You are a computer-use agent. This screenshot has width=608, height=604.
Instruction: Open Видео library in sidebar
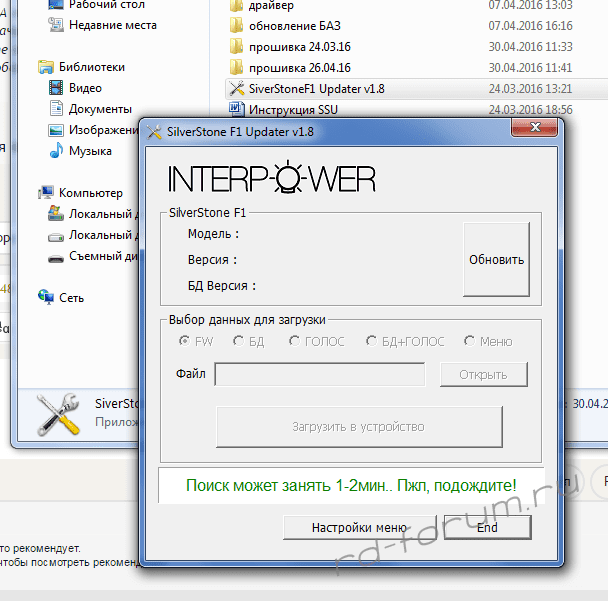point(85,88)
